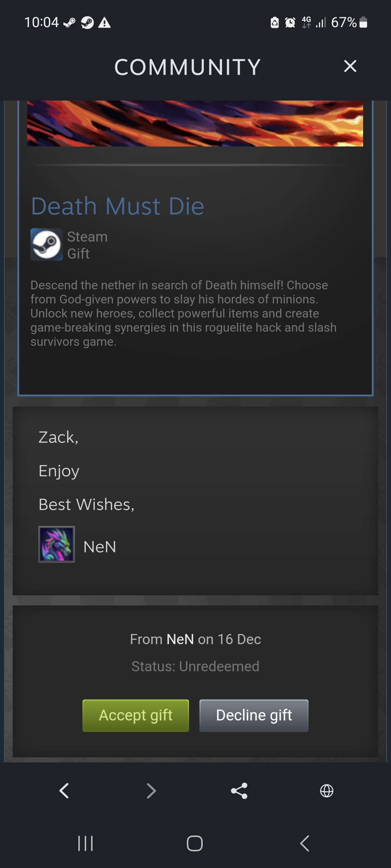The height and width of the screenshot is (868, 391).
Task: Tap the Steam notification icon in status bar
Action: [87, 23]
